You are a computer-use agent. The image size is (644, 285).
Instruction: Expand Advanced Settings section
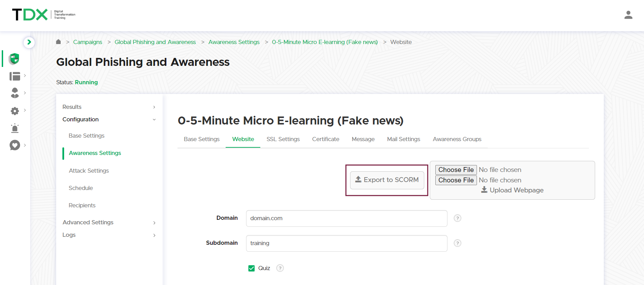[x=109, y=223]
